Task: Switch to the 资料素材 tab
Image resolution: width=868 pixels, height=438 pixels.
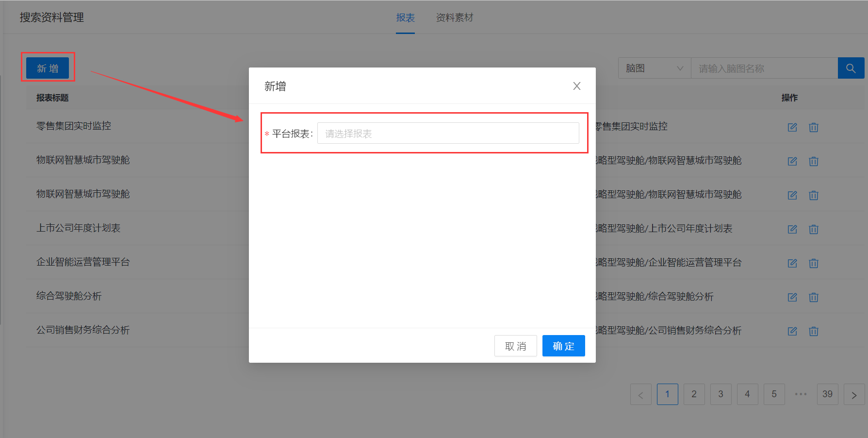Action: (x=454, y=18)
